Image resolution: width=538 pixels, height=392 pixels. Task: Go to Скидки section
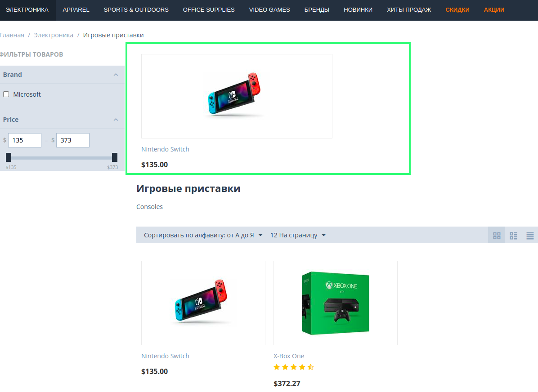point(457,10)
